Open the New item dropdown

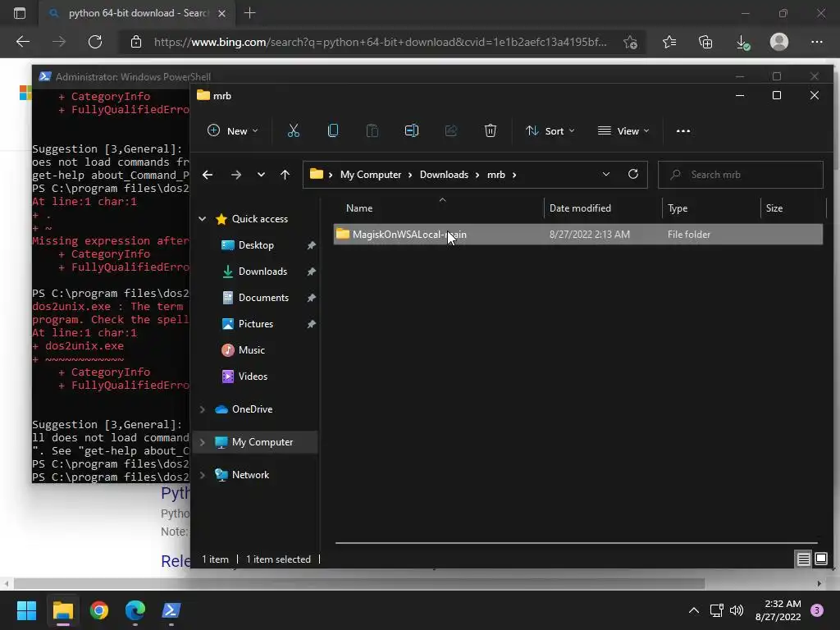click(232, 130)
